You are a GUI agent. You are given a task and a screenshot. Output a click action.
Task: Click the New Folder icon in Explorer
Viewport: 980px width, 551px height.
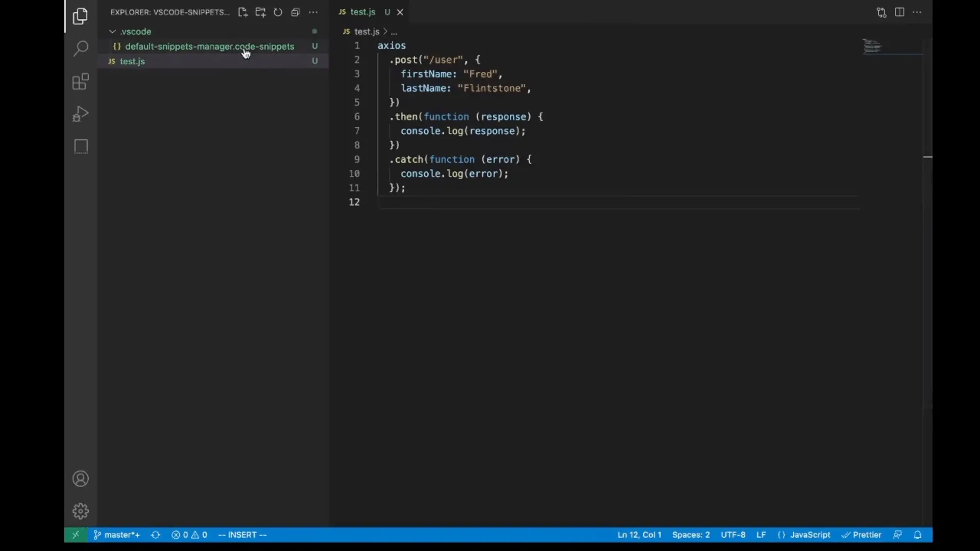point(260,12)
